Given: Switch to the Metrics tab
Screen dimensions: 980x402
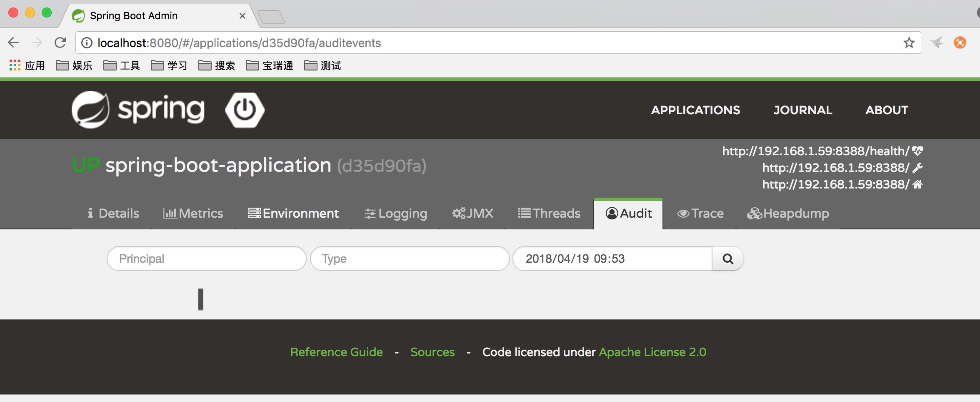Looking at the screenshot, I should (x=193, y=214).
